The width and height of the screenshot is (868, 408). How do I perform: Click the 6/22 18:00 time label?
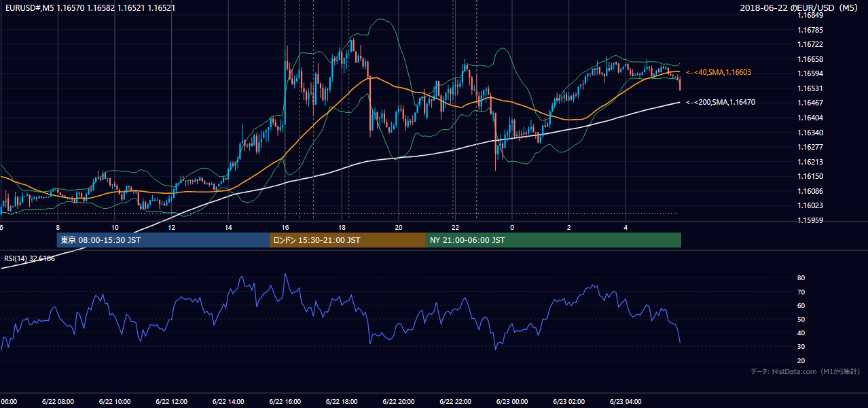(x=342, y=402)
